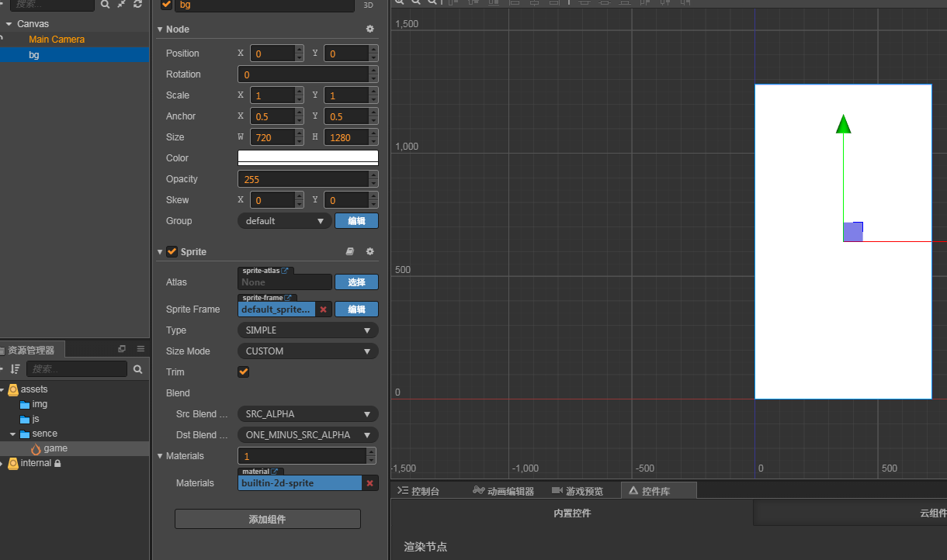This screenshot has width=947, height=560.
Task: Collapse the Node section
Action: [160, 29]
